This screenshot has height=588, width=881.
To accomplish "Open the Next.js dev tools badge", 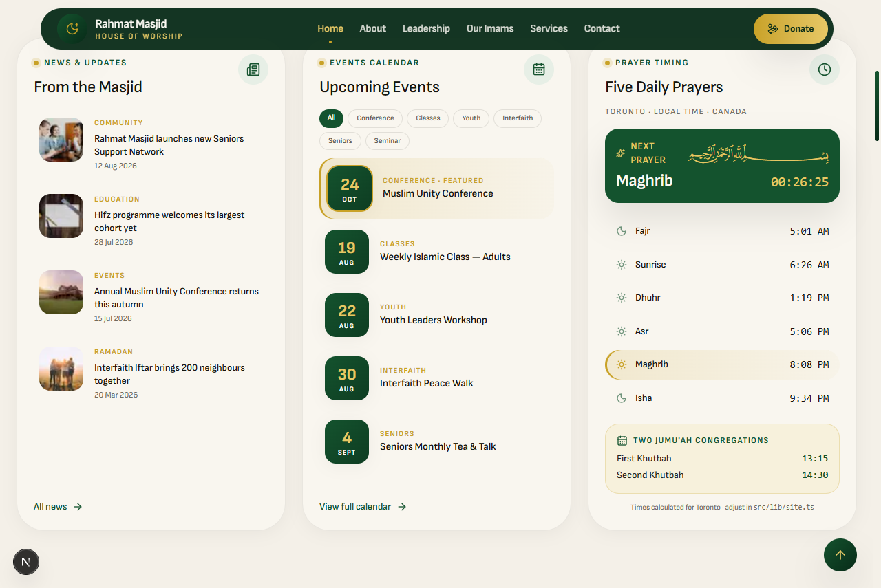I will [26, 562].
